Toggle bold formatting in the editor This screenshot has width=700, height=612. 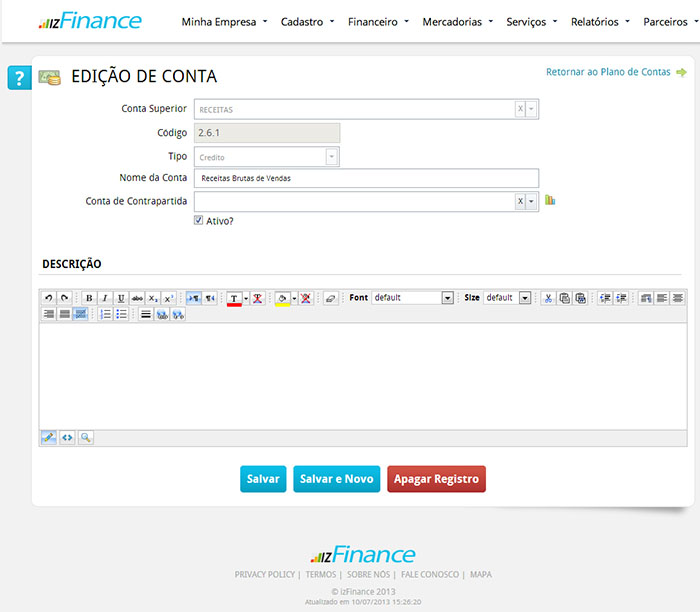89,298
